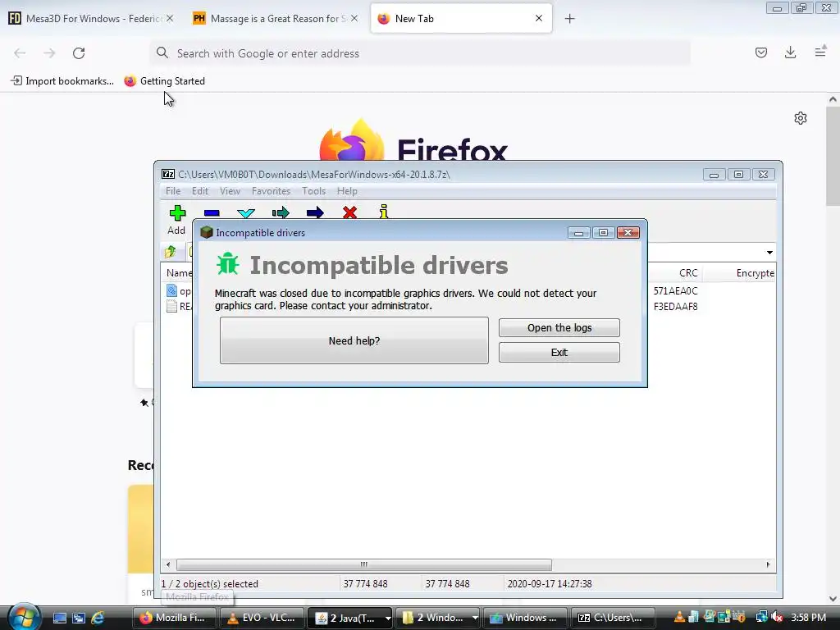Click the 7-Zip horizontal scrollbar thumb

click(363, 564)
